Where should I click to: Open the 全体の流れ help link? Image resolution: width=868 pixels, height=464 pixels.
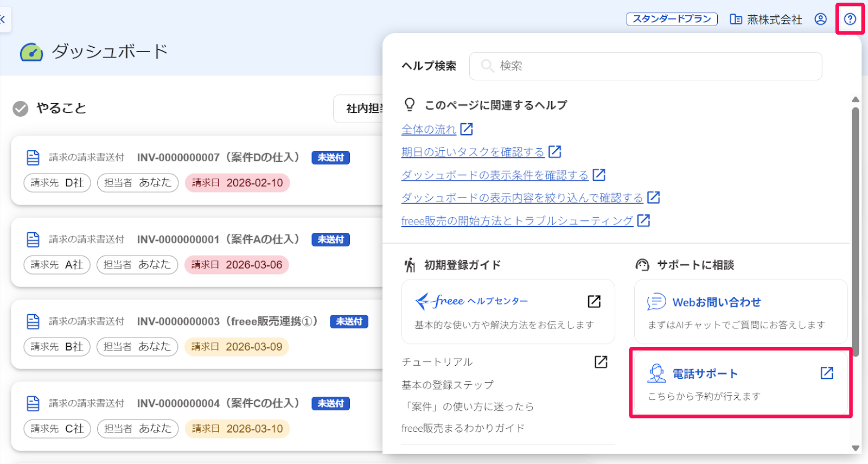click(x=429, y=129)
